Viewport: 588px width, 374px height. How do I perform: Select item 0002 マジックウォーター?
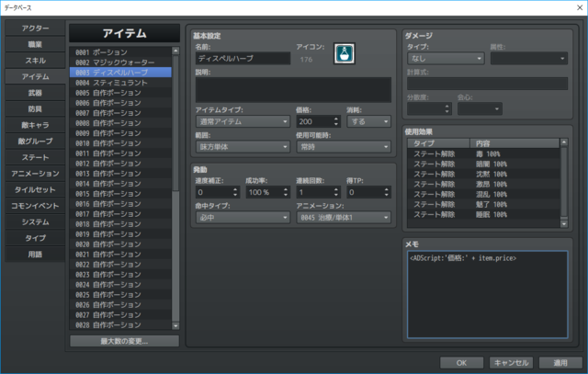(120, 62)
